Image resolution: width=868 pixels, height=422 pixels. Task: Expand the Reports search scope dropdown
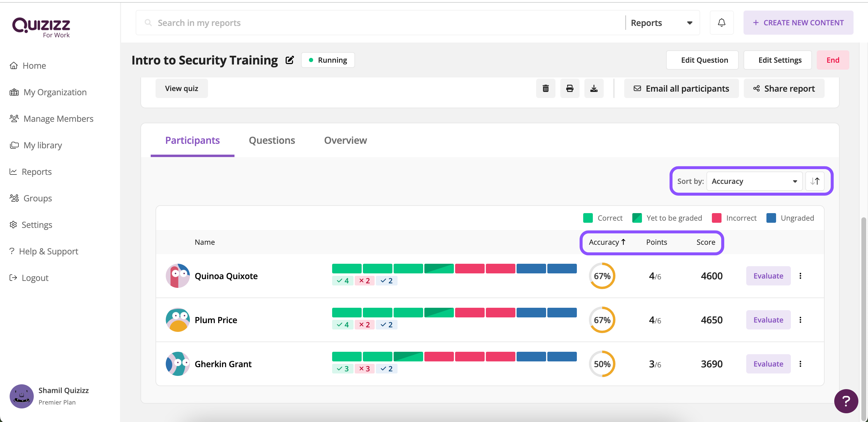coord(662,23)
